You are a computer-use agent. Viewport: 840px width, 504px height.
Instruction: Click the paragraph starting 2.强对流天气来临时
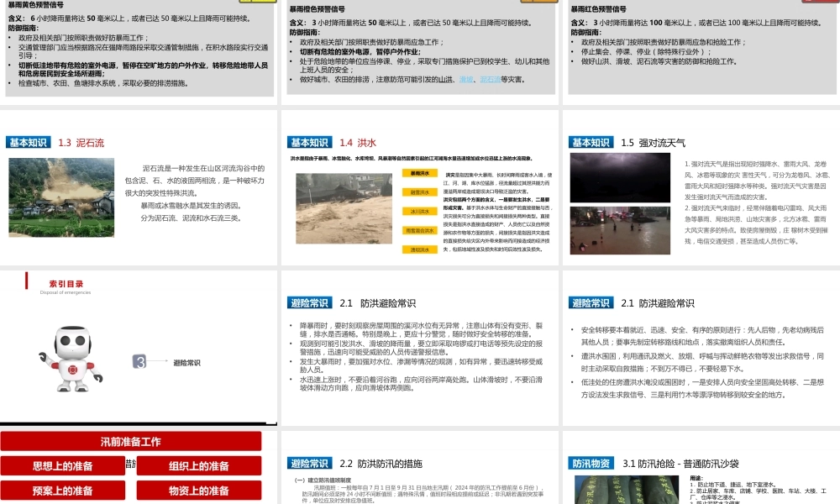coord(757,224)
